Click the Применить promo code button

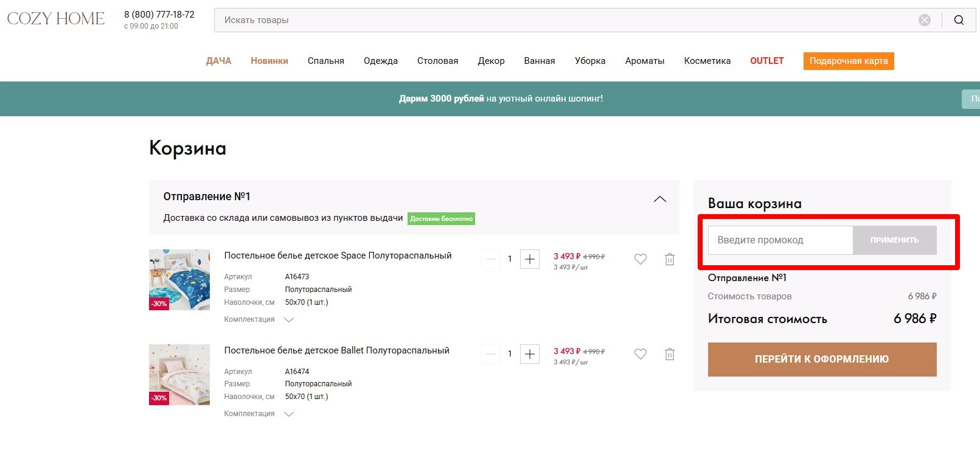tap(894, 240)
